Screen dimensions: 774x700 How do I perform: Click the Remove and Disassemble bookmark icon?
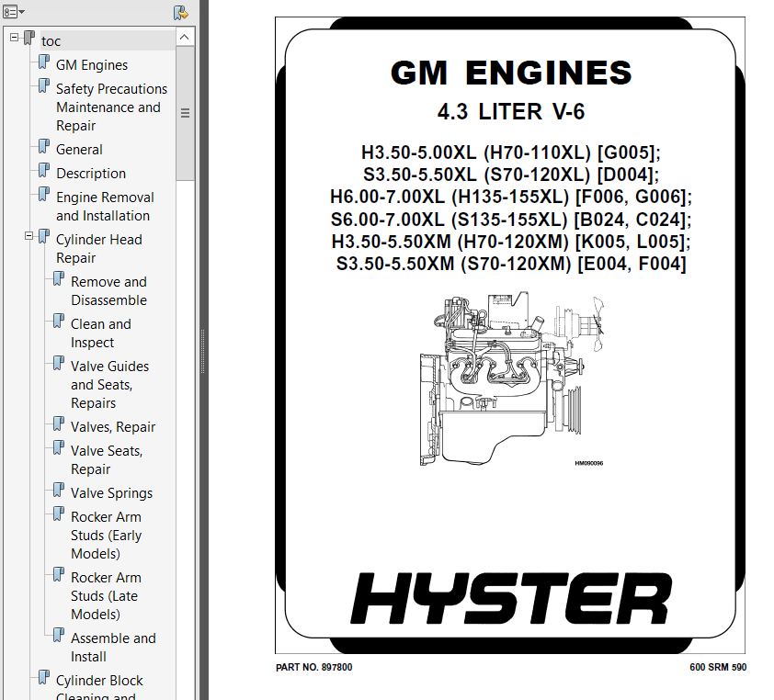59,278
